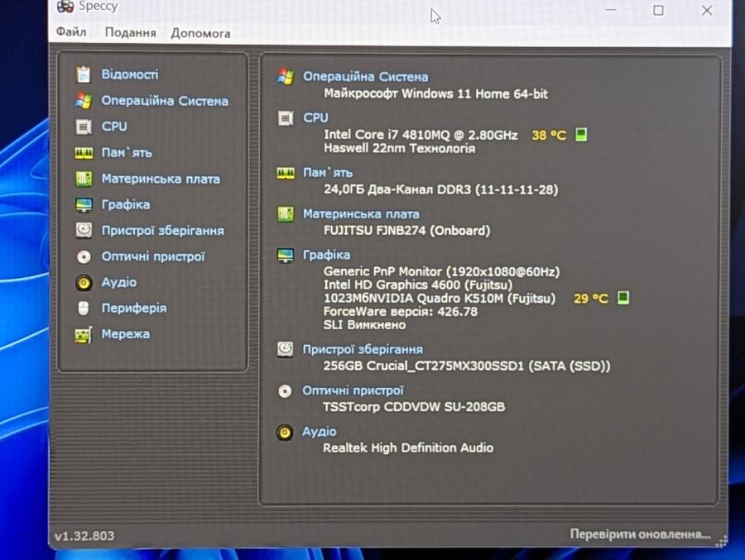
Task: Click version text v1.32.803
Action: (84, 536)
